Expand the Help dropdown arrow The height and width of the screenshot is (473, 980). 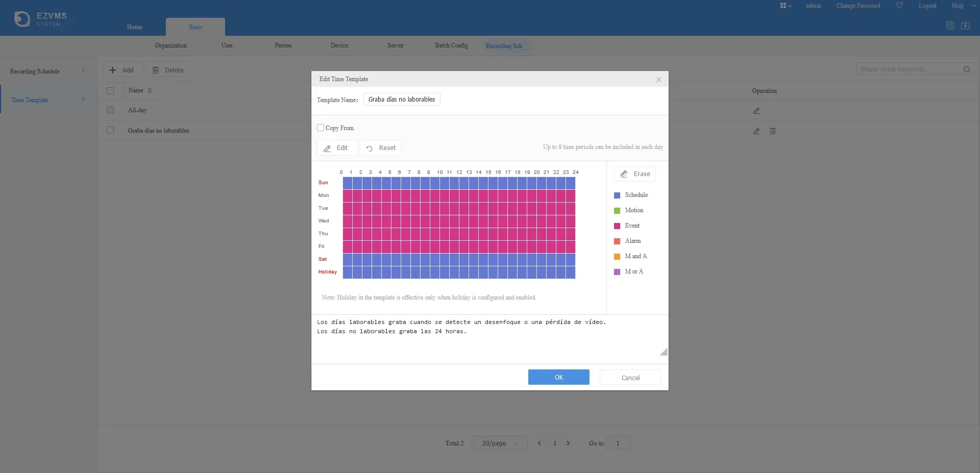pyautogui.click(x=974, y=6)
